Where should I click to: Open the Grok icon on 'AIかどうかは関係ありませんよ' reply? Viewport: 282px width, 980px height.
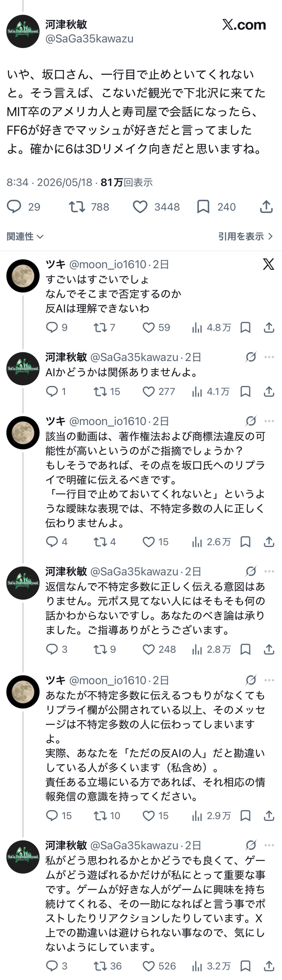click(x=251, y=357)
